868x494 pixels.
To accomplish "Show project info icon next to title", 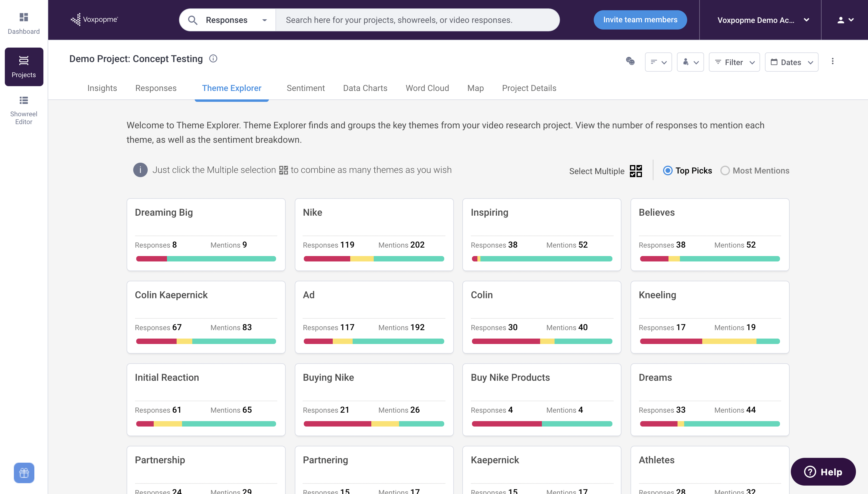I will coord(213,59).
